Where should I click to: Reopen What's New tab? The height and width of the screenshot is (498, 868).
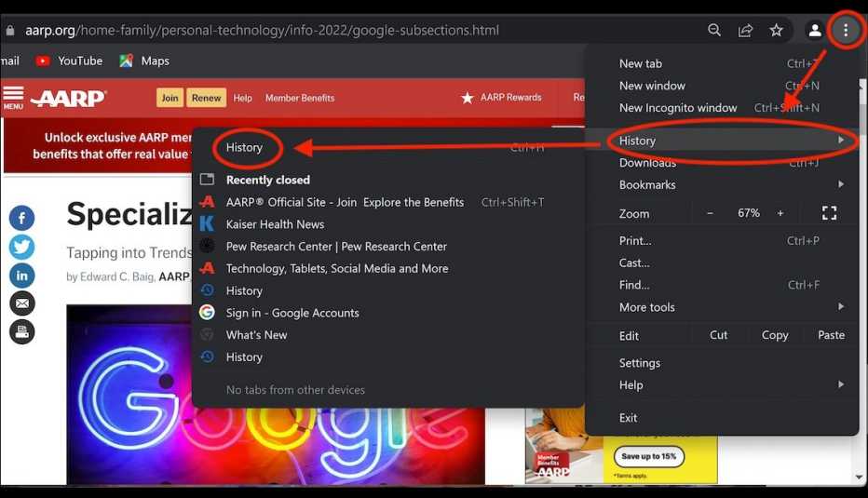pyautogui.click(x=387, y=335)
